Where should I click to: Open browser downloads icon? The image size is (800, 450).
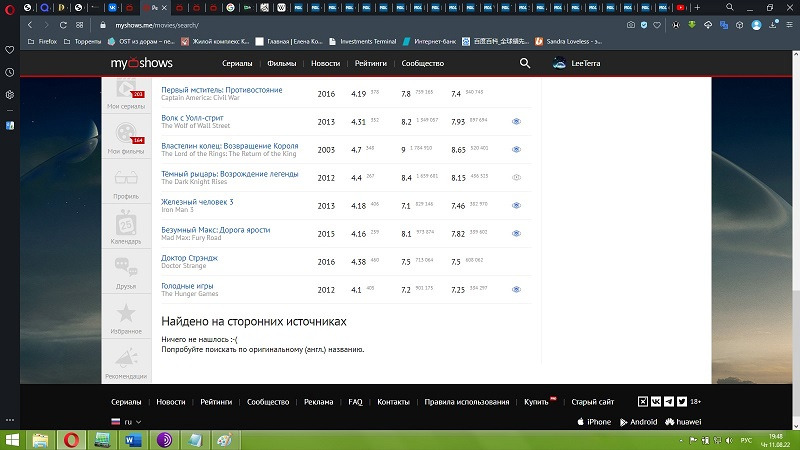(x=773, y=25)
